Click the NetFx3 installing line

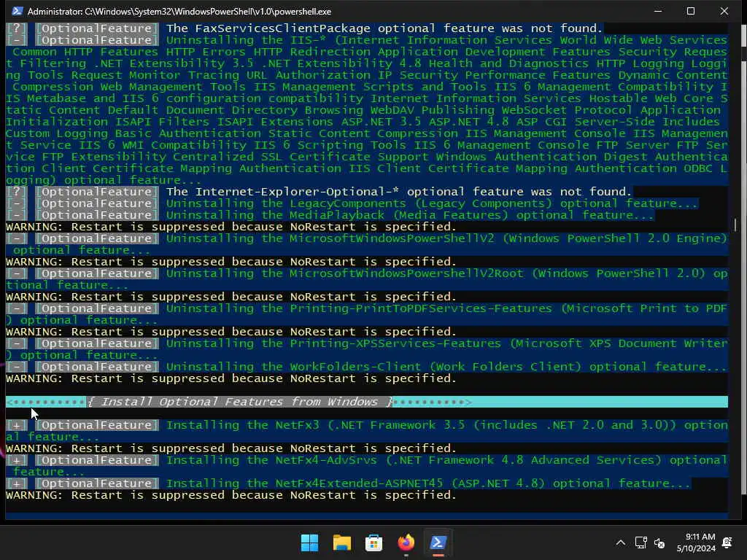367,431
